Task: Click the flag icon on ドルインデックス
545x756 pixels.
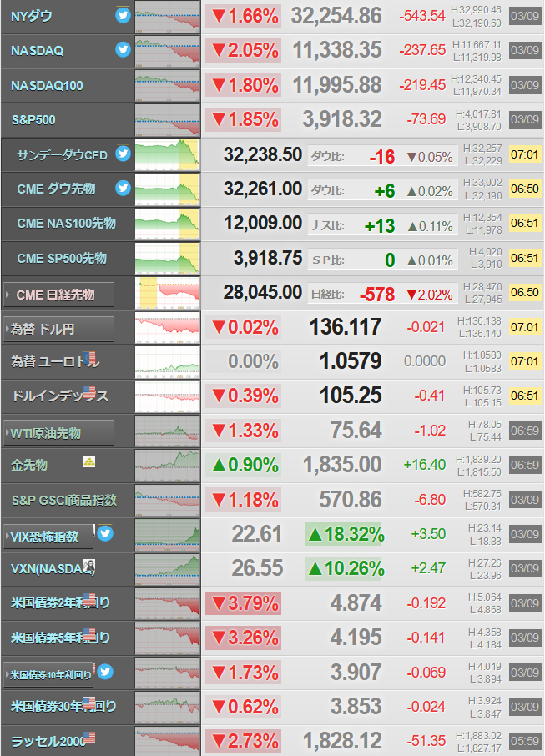Action: click(x=89, y=392)
